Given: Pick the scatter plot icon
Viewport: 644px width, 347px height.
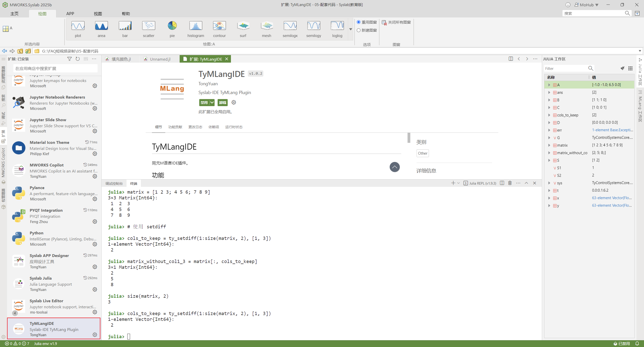Looking at the screenshot, I should tap(149, 29).
